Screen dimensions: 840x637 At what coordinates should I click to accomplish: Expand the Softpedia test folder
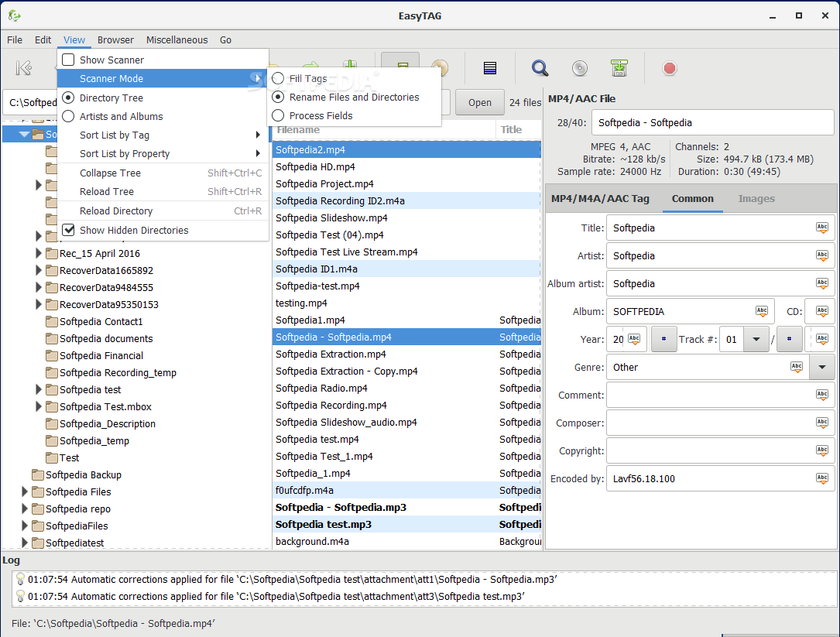(39, 389)
